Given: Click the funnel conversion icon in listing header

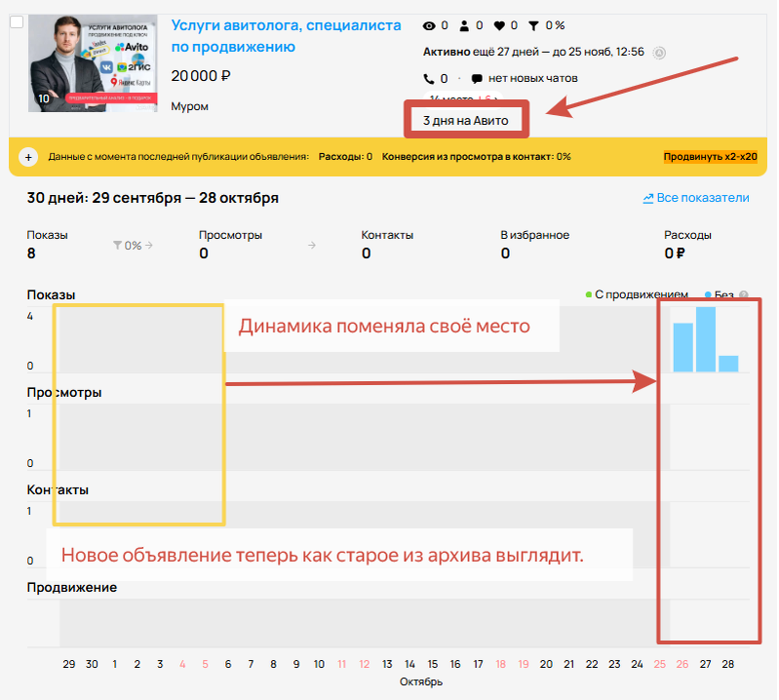Looking at the screenshot, I should [x=533, y=25].
